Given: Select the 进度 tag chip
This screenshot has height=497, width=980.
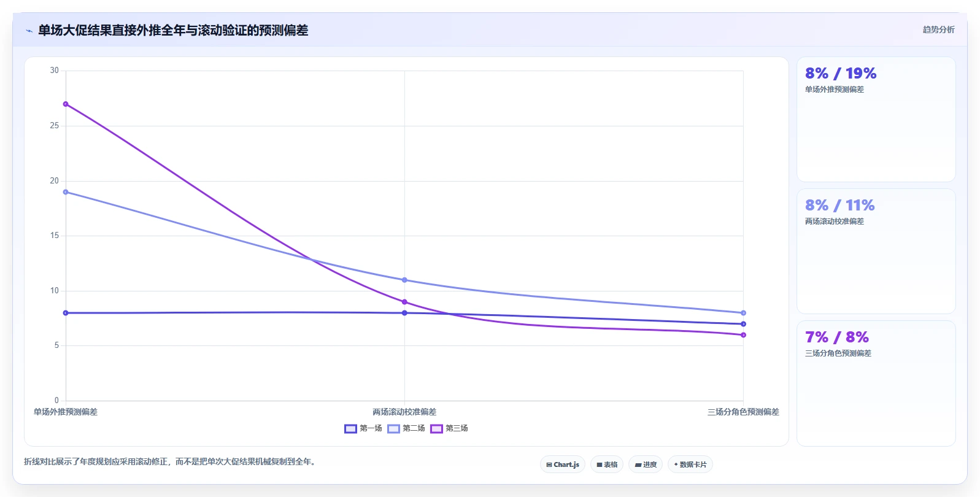Looking at the screenshot, I should click(x=646, y=464).
